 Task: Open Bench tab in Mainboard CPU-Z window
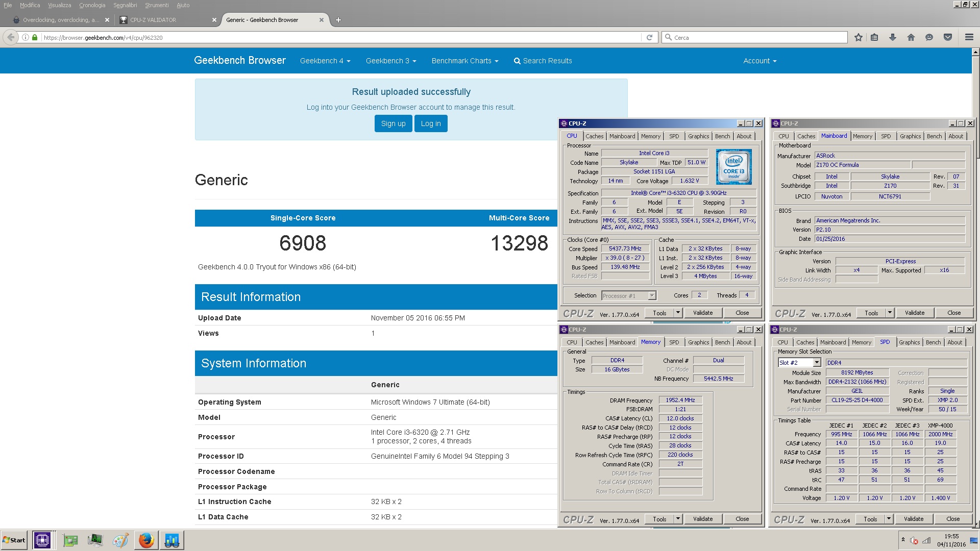934,136
